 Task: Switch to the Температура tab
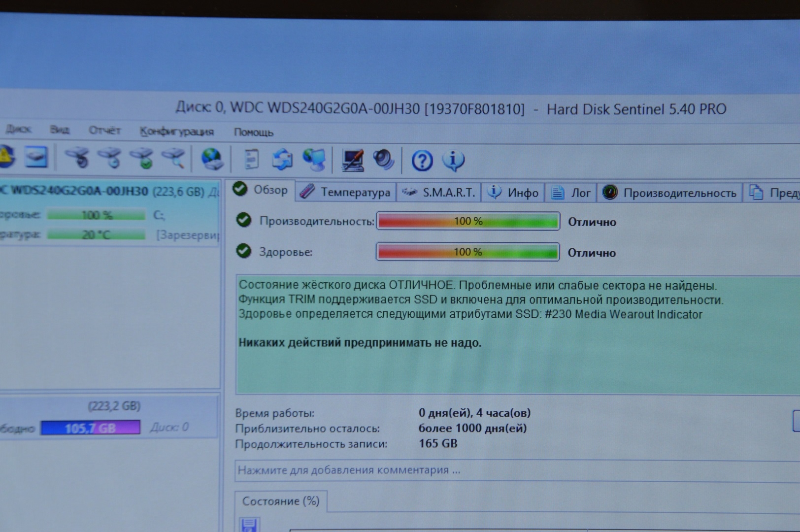[x=346, y=192]
